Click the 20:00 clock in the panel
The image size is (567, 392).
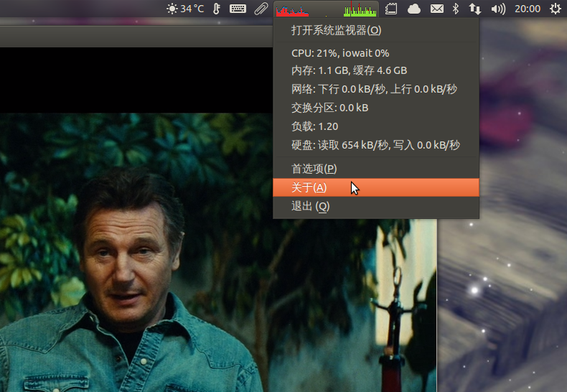click(528, 9)
